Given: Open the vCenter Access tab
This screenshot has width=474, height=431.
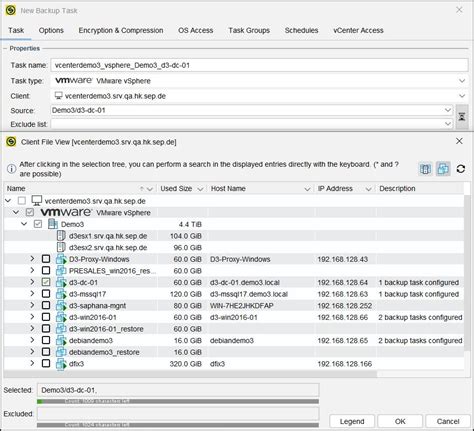Looking at the screenshot, I should pyautogui.click(x=358, y=30).
